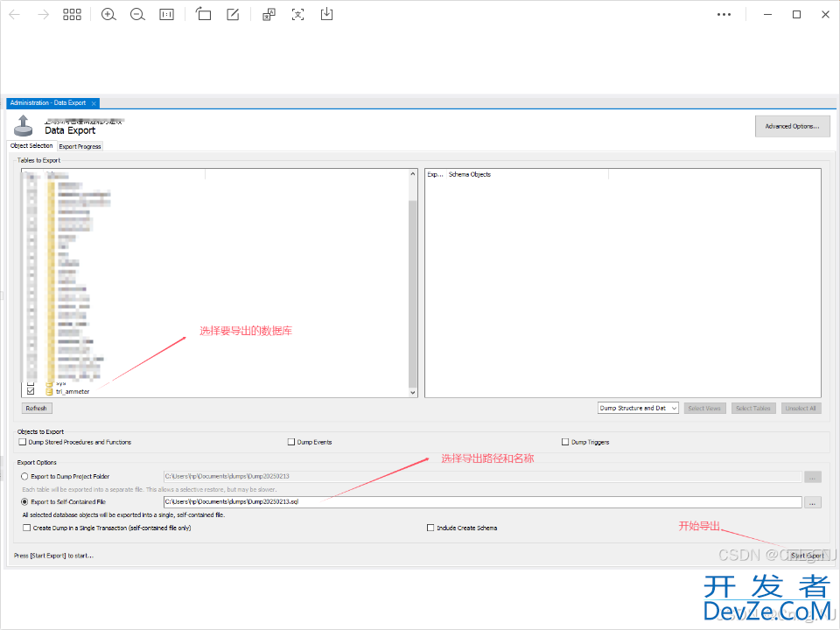Open the viewer's more options menu
This screenshot has height=630, width=840.
[x=724, y=15]
